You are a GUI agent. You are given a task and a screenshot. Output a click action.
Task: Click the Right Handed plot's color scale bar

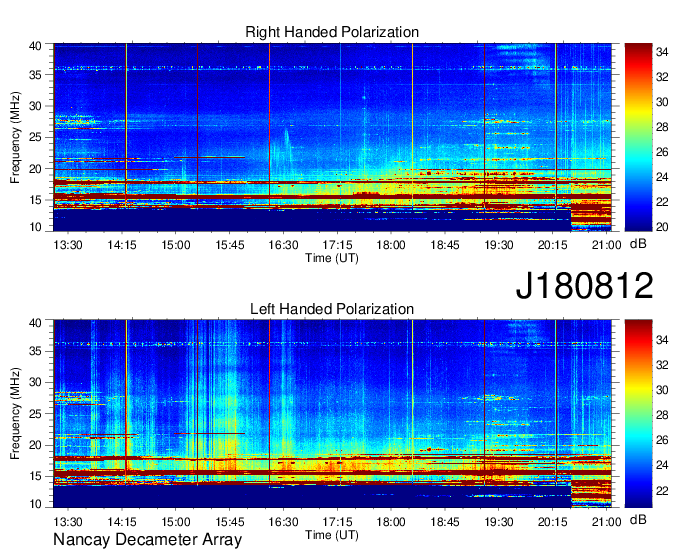point(638,137)
